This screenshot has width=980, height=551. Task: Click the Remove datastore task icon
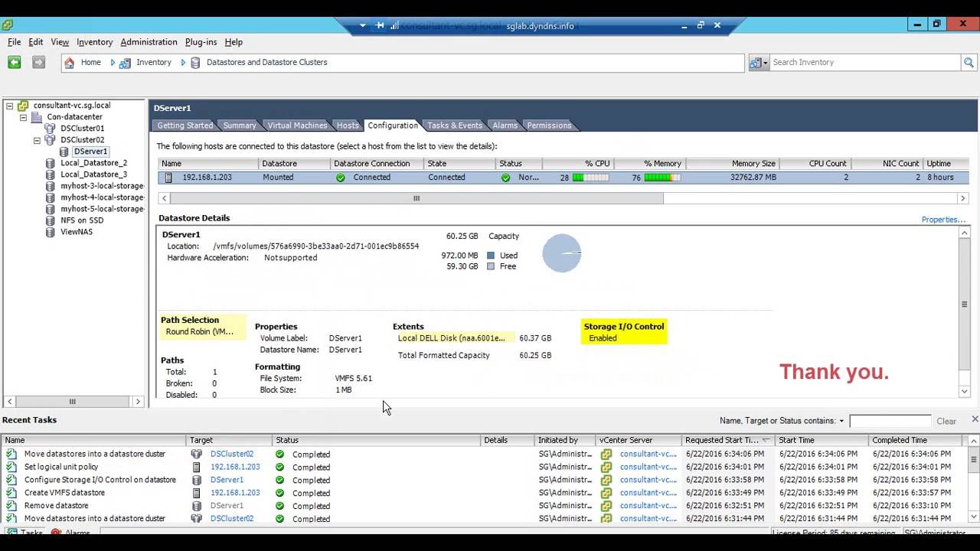(x=11, y=506)
